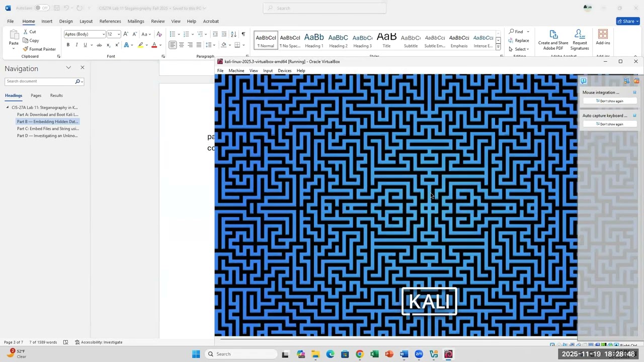Collapse CIS-27A Lab 11 heading tree
Screen dimensions: 644x362
click(8, 107)
